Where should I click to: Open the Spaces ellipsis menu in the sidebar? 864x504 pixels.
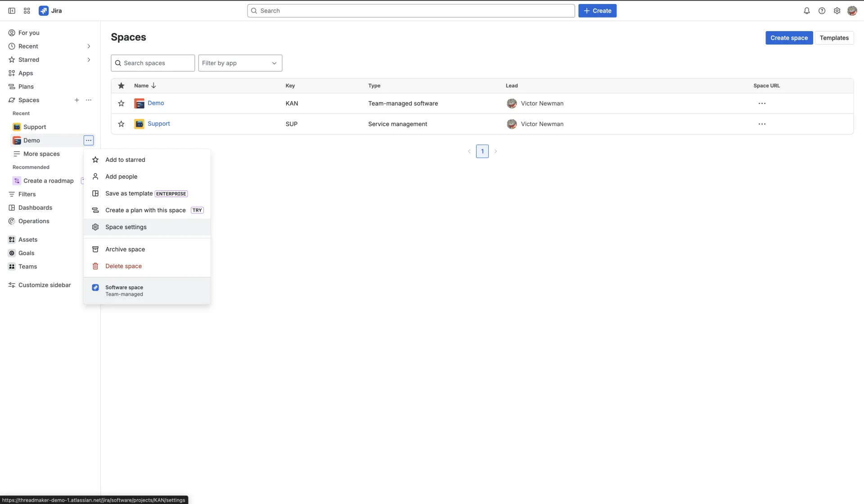[x=89, y=100]
